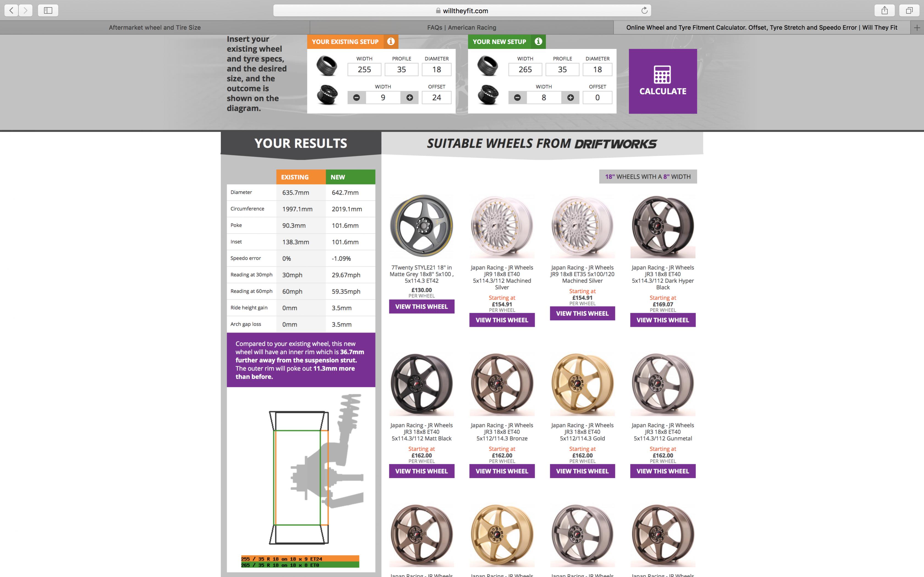View the JR3 18x8 ET40 Bronze wheel
This screenshot has height=577, width=924.
click(502, 471)
